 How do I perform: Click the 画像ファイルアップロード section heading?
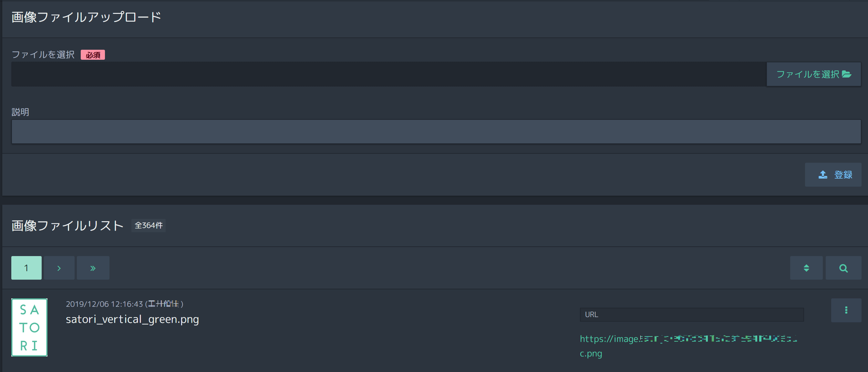[86, 17]
